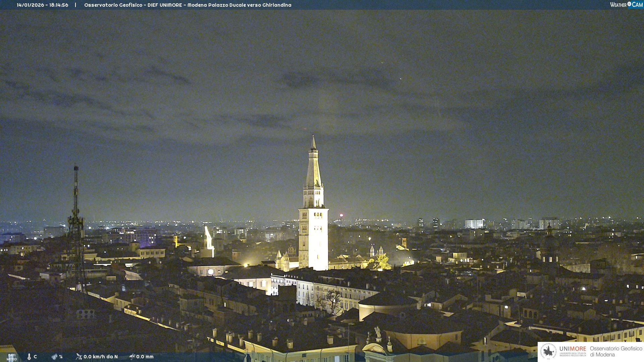Click the humidity percent label
Image resolution: width=644 pixels, height=362 pixels.
[61, 357]
